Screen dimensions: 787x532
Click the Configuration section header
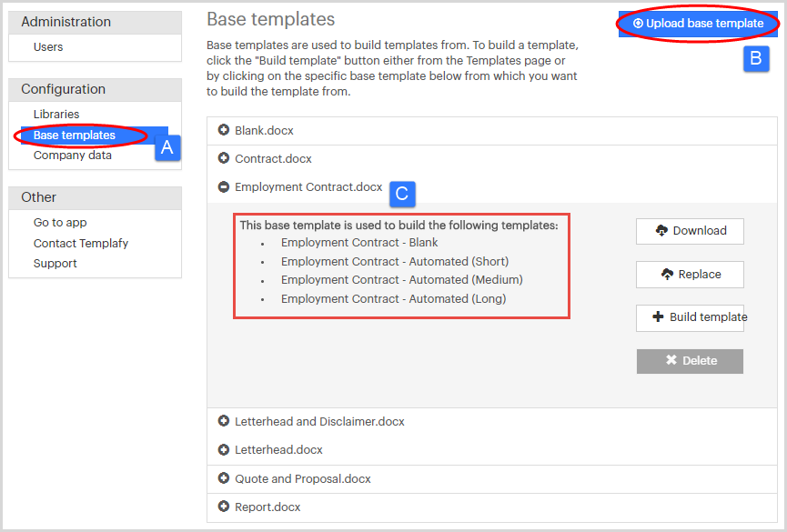[95, 89]
